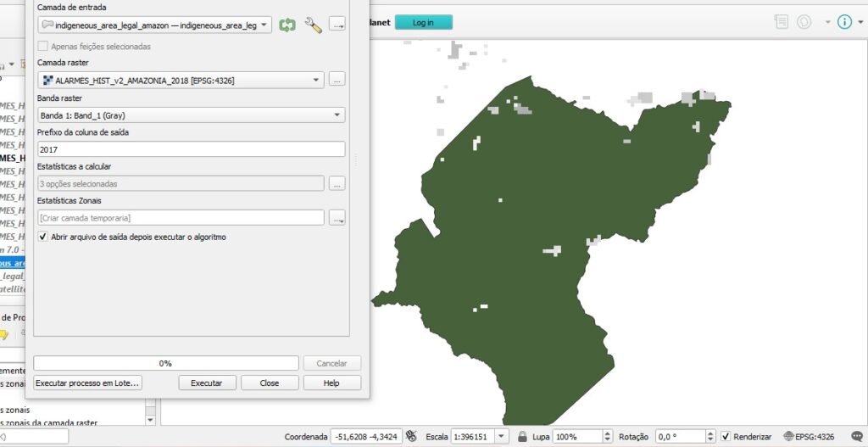Image resolution: width=868 pixels, height=447 pixels.
Task: Open the Escala scale dropdown arrow
Action: (502, 437)
